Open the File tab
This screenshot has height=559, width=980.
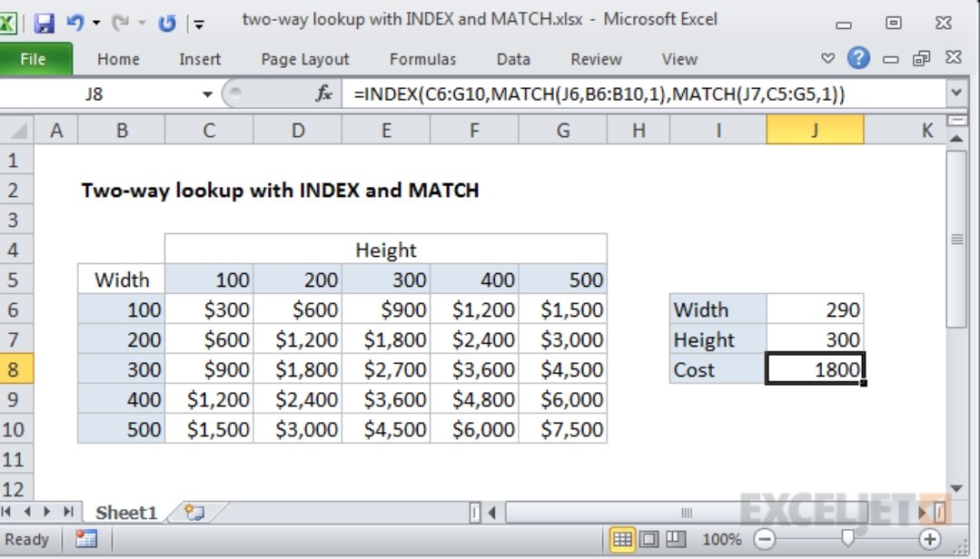[35, 59]
